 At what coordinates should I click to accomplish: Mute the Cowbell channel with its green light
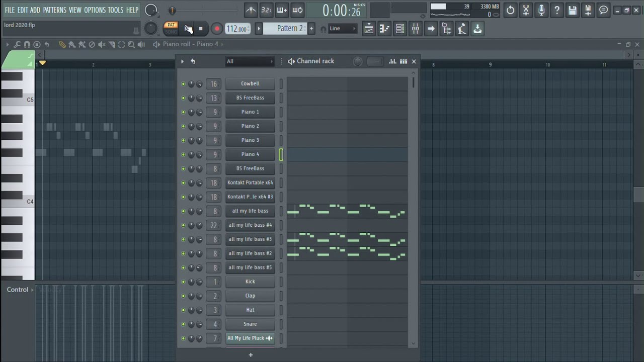(183, 84)
